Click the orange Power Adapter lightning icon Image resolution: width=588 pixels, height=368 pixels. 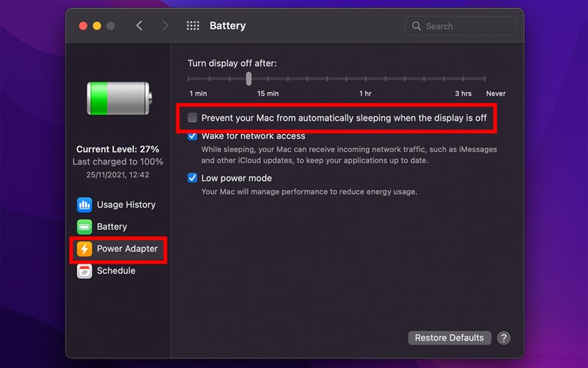coord(85,249)
